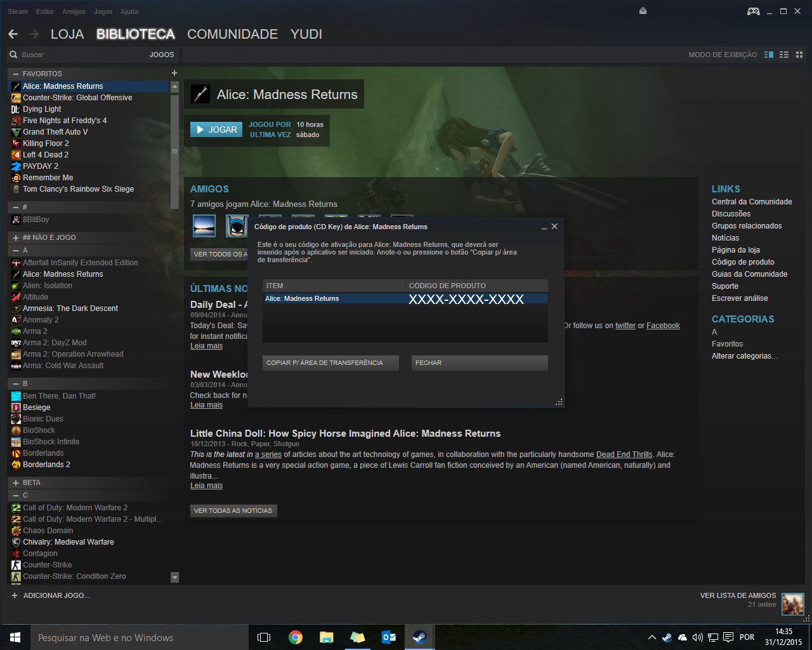Click the game list scrollbar down arrow

174,578
